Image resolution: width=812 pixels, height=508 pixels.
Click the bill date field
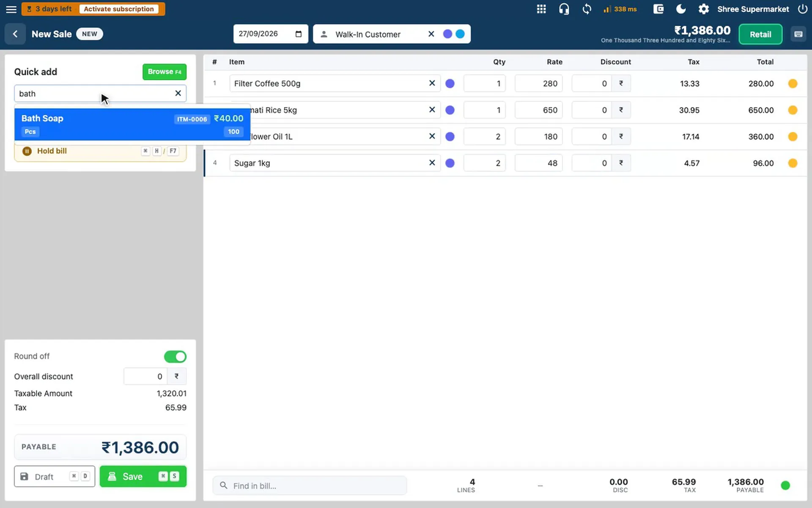[271, 34]
